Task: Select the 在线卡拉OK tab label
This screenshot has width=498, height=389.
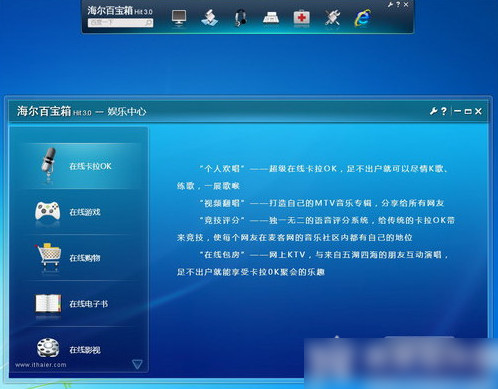Action: coord(90,166)
